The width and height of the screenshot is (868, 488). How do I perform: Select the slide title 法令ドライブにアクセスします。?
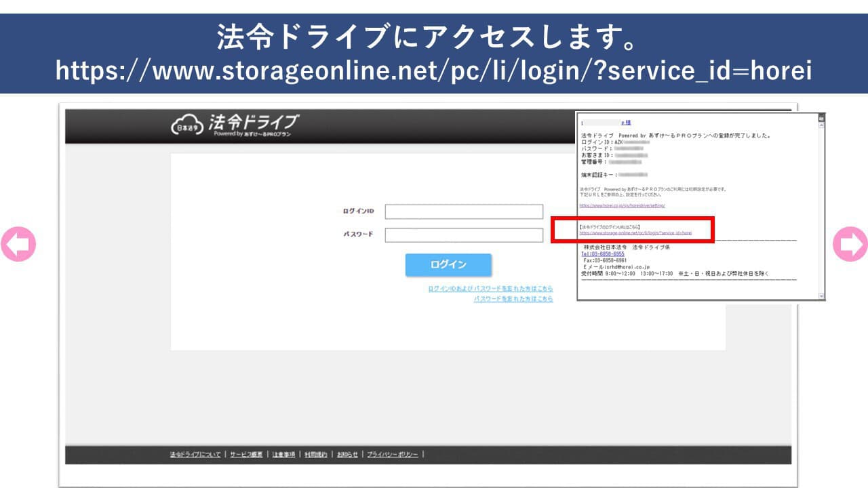pyautogui.click(x=429, y=38)
